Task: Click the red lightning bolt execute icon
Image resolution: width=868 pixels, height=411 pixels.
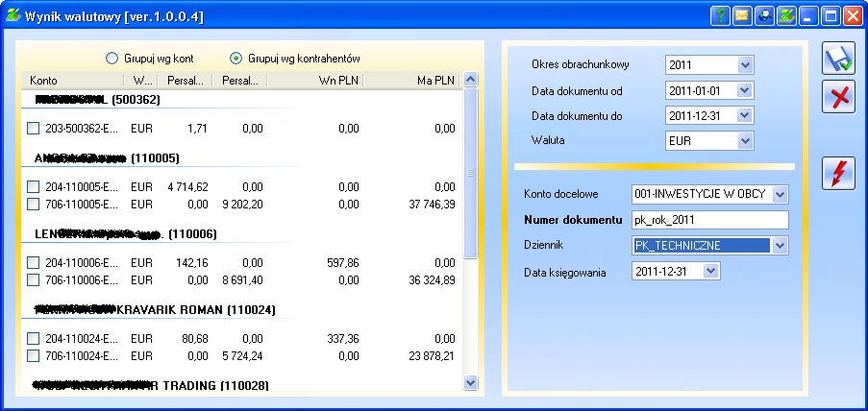Action: click(x=838, y=174)
